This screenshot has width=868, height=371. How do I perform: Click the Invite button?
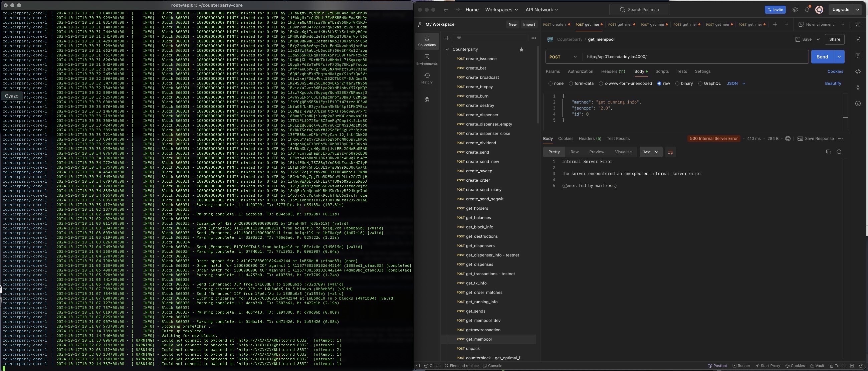(x=775, y=10)
